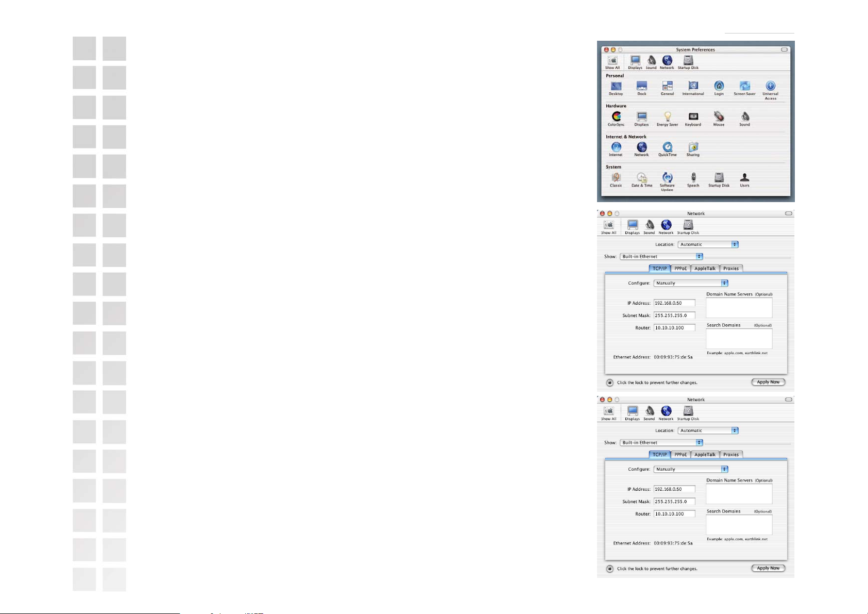Open Show Built-in Ethernet dropdown in middle Network window

pos(661,256)
